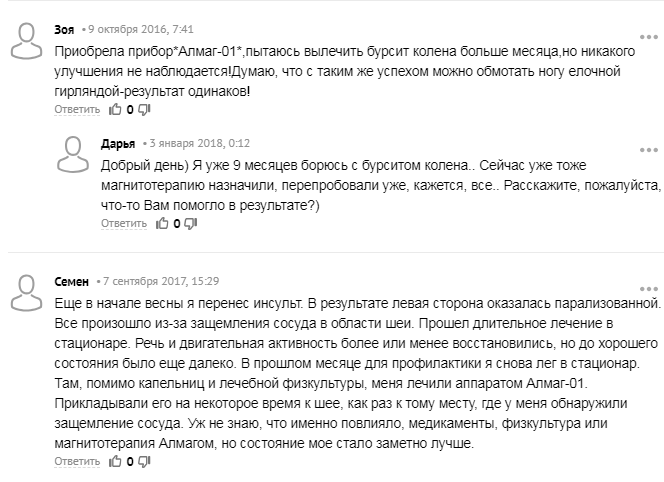
Task: Dislike Семен's comment with thumbs down
Action: click(x=143, y=462)
